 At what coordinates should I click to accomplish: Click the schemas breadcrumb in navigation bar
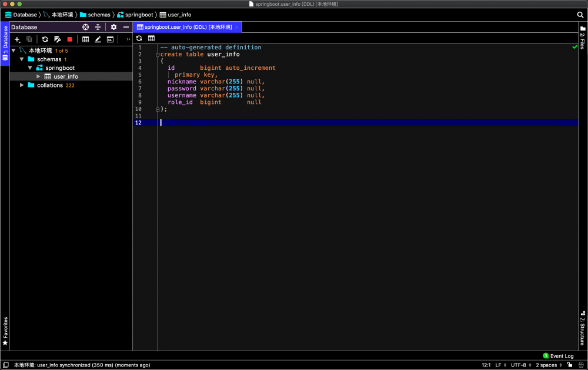(99, 15)
